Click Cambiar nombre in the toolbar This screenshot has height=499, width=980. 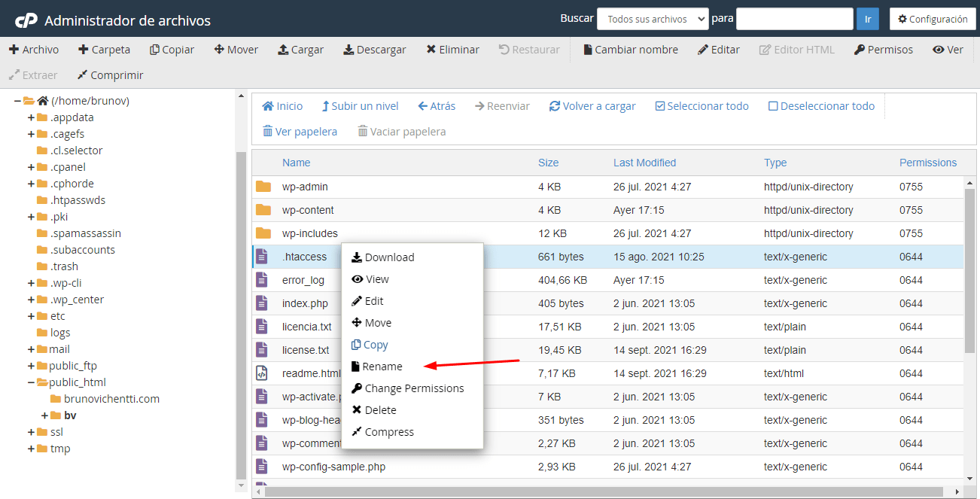tap(631, 50)
